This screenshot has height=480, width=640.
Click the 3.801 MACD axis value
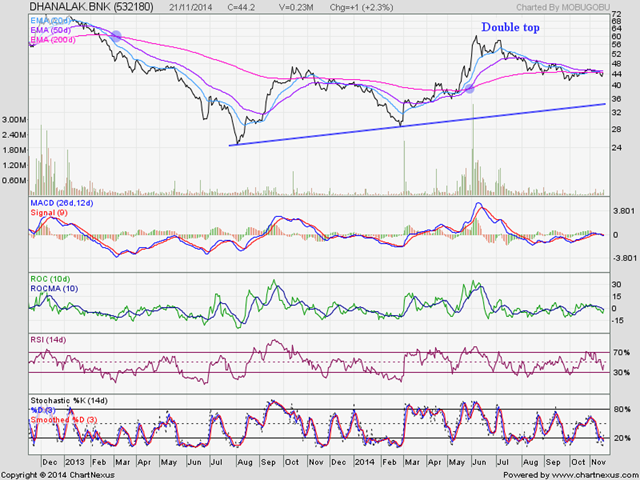[624, 211]
